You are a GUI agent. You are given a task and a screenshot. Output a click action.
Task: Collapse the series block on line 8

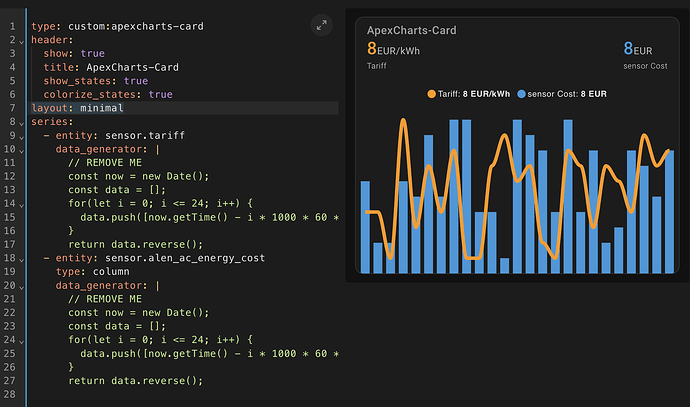(21, 123)
